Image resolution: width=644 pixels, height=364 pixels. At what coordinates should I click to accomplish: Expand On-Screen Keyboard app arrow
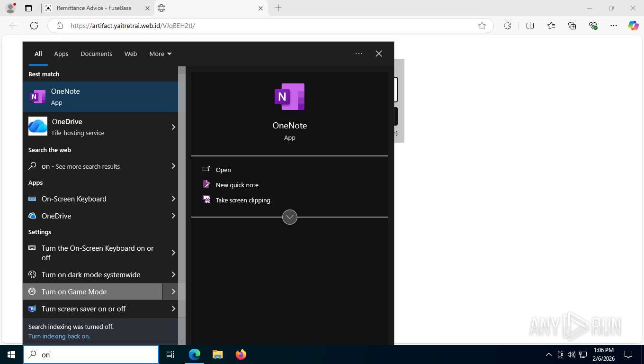(173, 199)
